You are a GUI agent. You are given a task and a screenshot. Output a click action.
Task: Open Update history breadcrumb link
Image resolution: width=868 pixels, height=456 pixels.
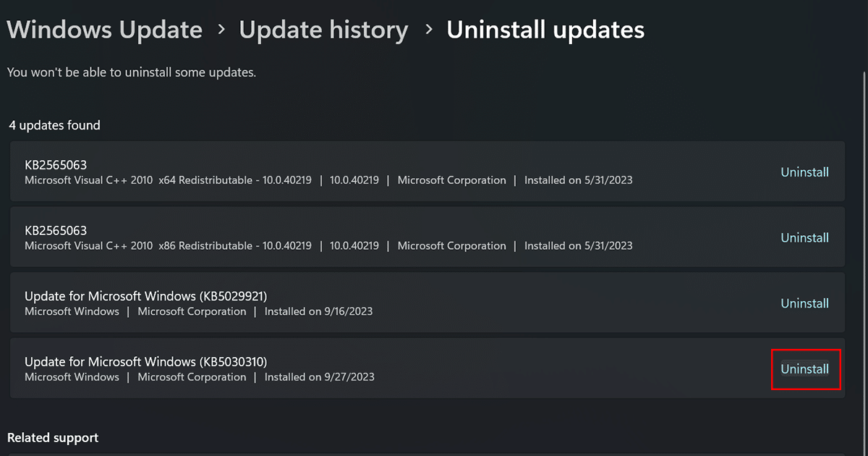323,30
